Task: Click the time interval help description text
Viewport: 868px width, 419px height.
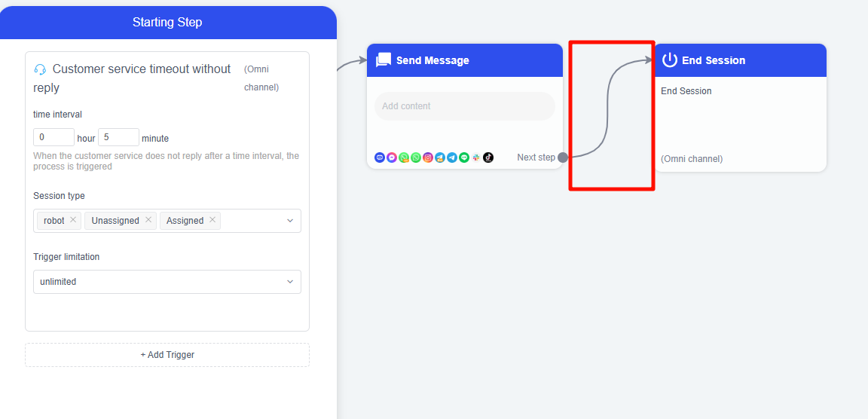Action: (166, 161)
